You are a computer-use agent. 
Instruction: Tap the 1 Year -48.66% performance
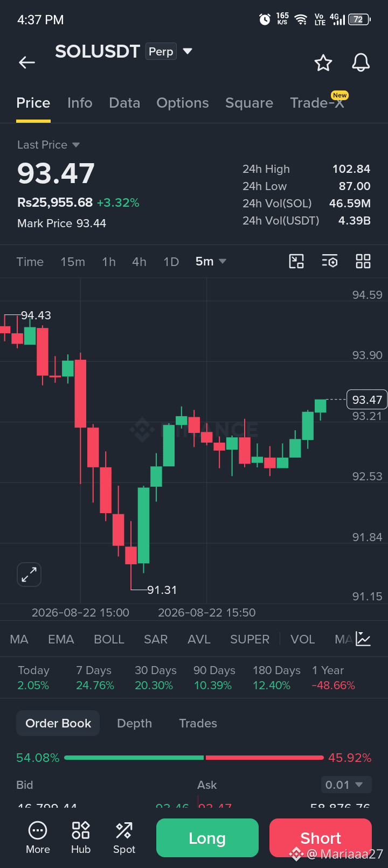pos(334,678)
